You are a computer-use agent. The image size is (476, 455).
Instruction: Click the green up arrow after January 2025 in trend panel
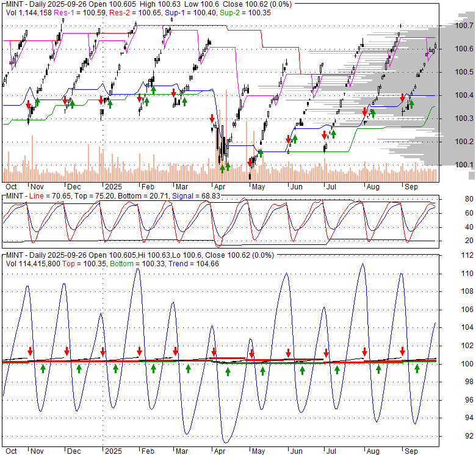(115, 369)
